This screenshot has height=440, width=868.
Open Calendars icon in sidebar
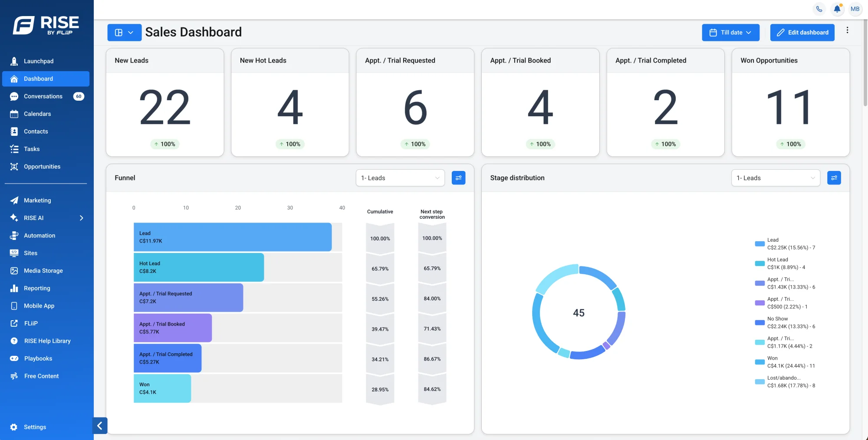tap(14, 114)
